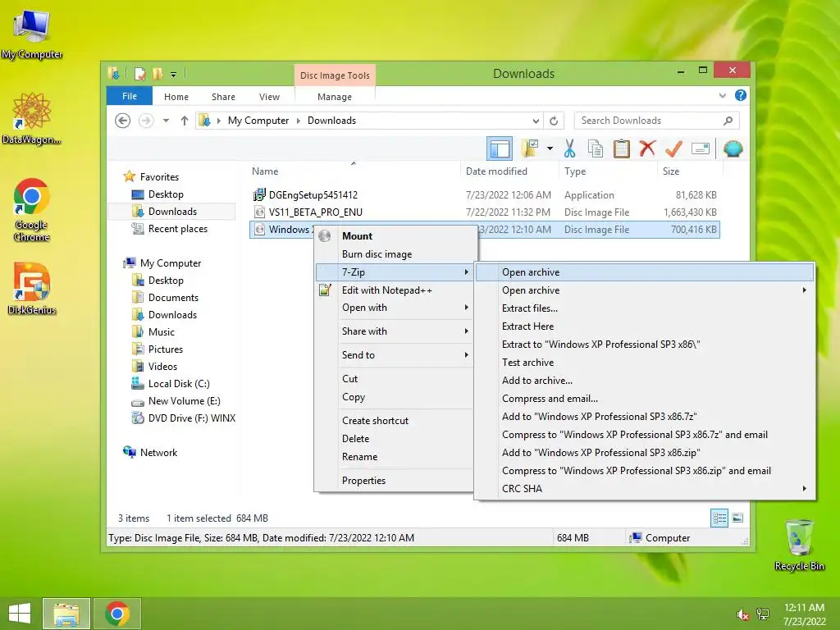Toggle the navigation pane toolbar icon
Screen dimensions: 840x630
[x=500, y=148]
